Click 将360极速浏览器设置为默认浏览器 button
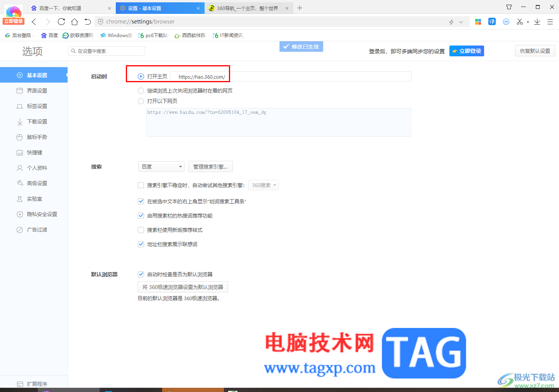The image size is (559, 392). click(x=183, y=287)
